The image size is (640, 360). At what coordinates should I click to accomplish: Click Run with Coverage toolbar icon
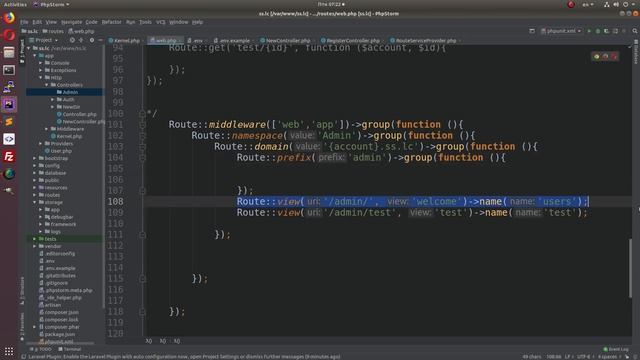click(606, 31)
